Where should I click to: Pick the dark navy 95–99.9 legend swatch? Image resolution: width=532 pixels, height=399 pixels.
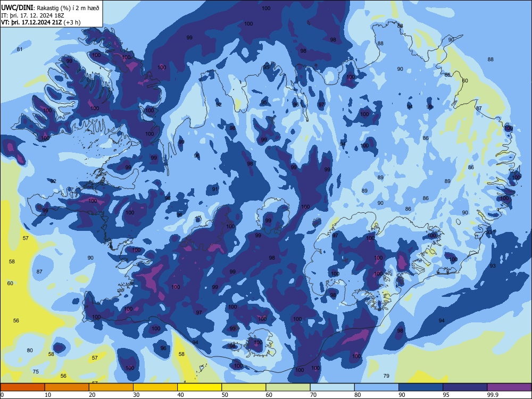coord(465,387)
